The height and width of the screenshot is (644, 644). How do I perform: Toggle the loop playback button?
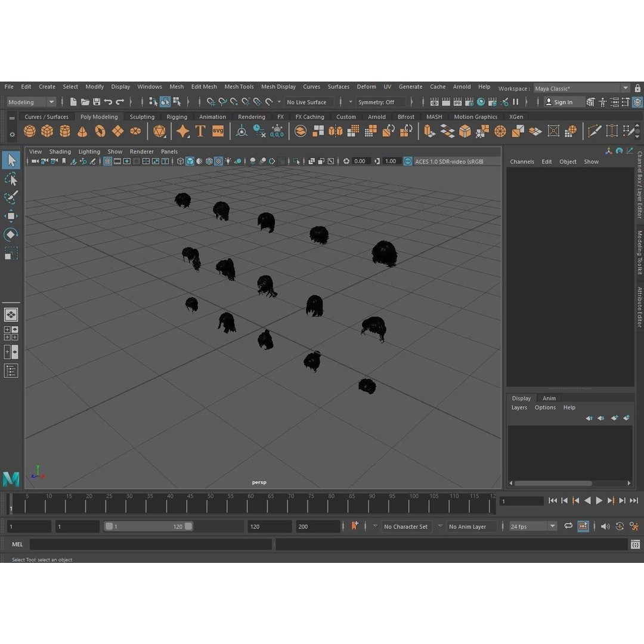[x=568, y=527]
